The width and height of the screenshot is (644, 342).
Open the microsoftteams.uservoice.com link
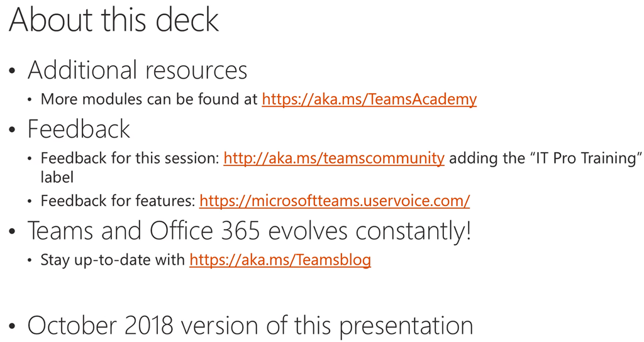(x=335, y=201)
